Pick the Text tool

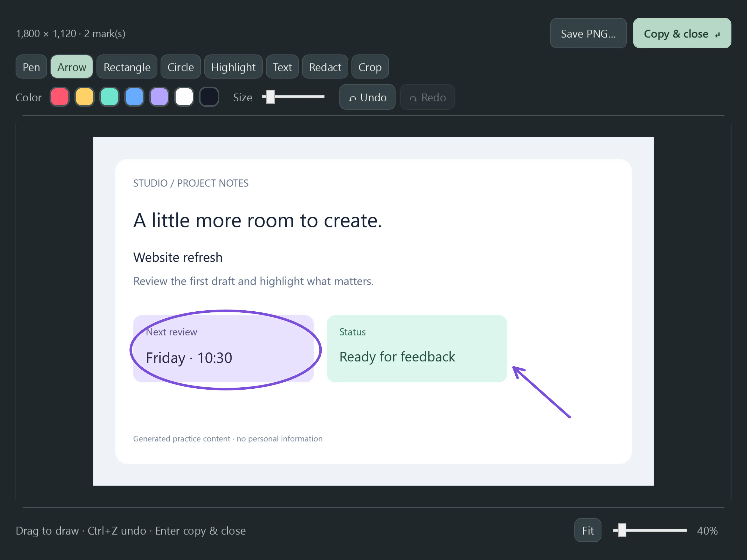tap(282, 67)
